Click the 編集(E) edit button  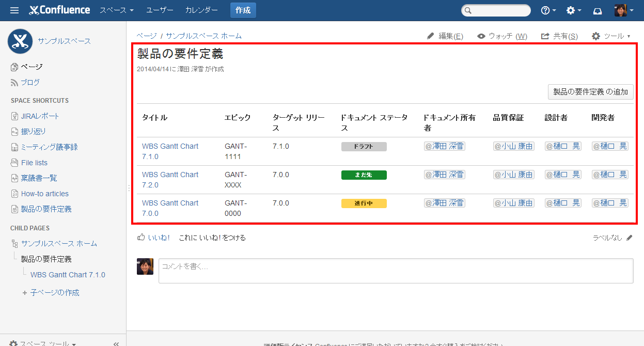pos(445,36)
